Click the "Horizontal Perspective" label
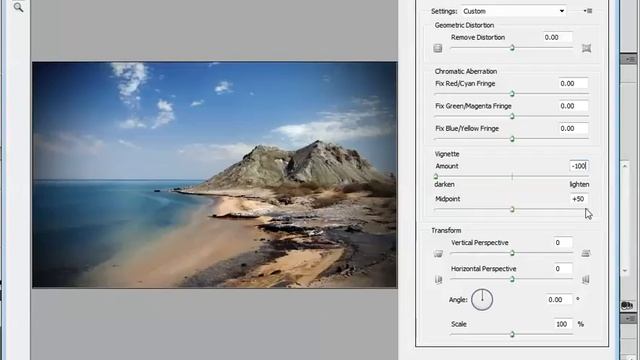Screen dimensions: 640x360 pyautogui.click(x=483, y=269)
